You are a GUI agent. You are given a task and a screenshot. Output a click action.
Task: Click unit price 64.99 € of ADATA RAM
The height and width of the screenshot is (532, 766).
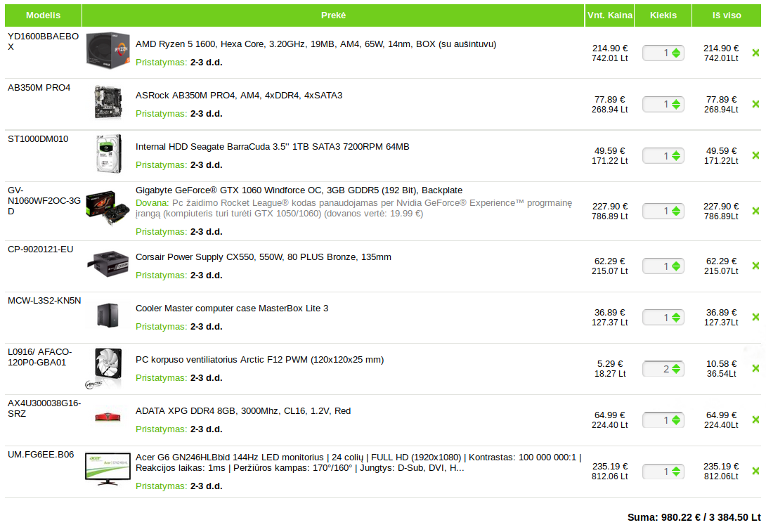[610, 415]
